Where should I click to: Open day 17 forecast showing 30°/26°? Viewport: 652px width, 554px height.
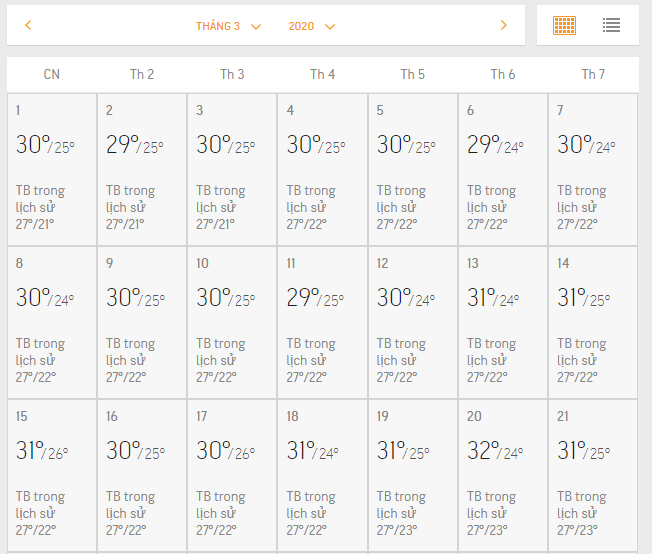(232, 475)
